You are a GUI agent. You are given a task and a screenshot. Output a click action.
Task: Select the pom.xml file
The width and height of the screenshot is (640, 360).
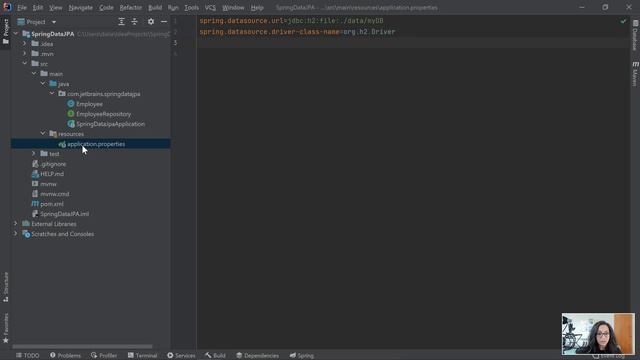click(x=51, y=204)
